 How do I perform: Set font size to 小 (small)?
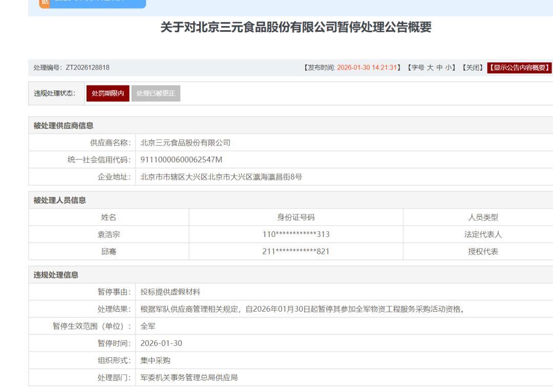click(x=449, y=68)
